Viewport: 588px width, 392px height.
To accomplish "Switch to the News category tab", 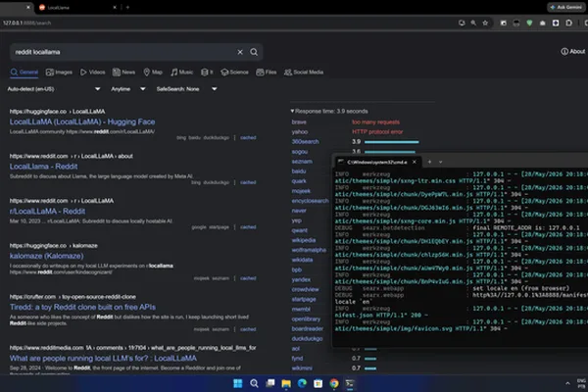I will pos(123,72).
